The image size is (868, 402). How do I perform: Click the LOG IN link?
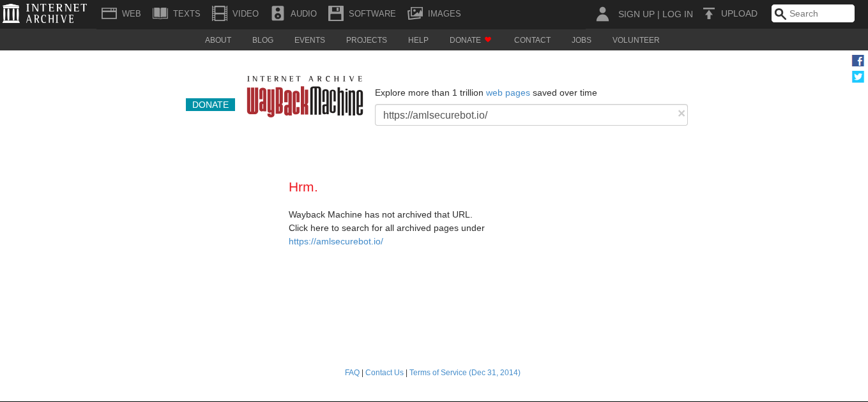coord(678,14)
